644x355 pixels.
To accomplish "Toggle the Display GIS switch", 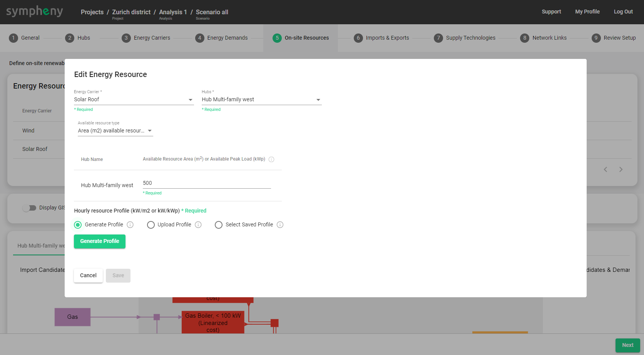I will (29, 208).
